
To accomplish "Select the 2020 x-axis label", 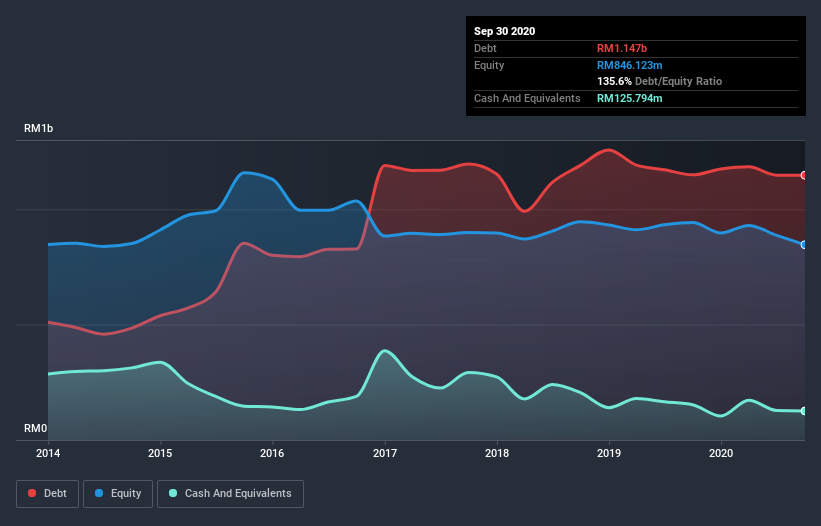I will (721, 453).
